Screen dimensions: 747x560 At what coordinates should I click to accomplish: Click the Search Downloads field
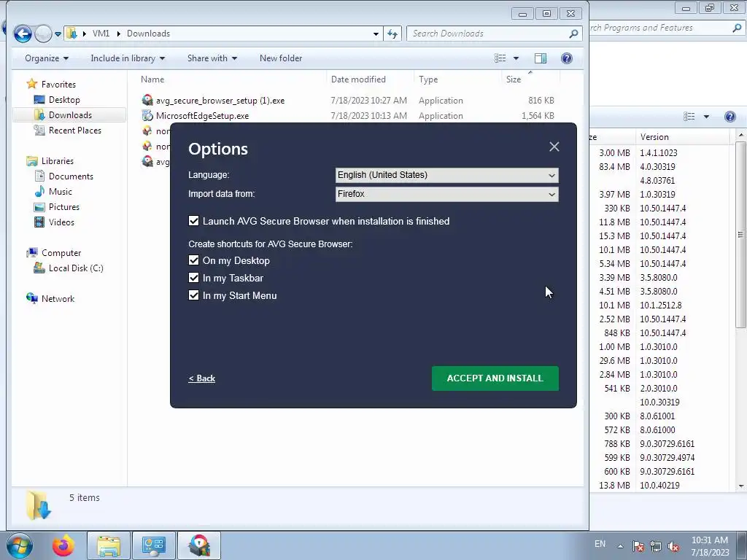point(488,34)
